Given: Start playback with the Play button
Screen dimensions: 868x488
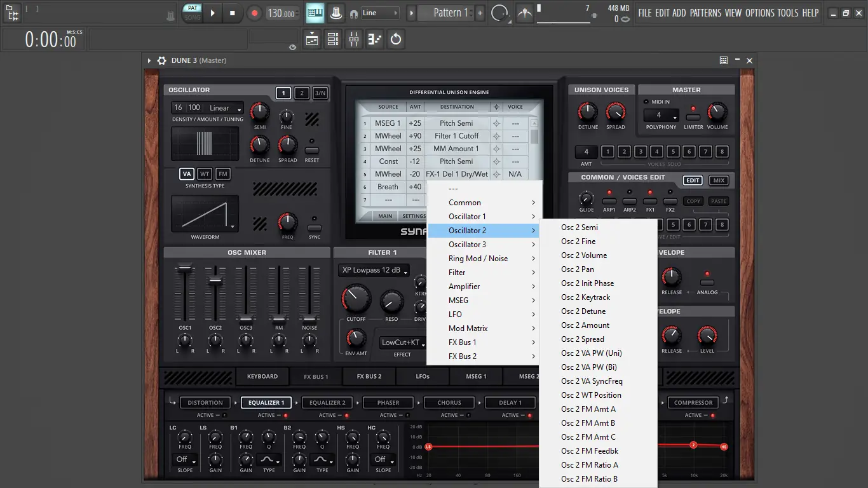Looking at the screenshot, I should click(x=213, y=13).
